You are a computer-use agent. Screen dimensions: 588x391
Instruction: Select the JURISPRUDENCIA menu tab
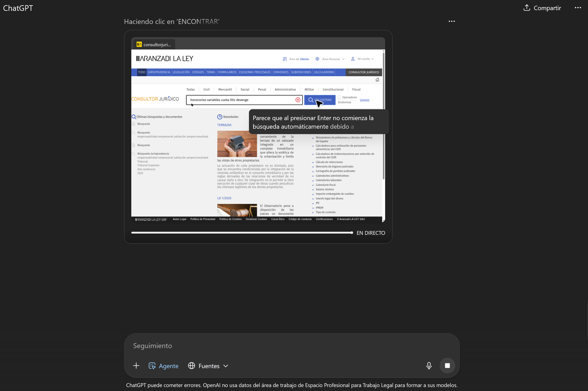(159, 72)
